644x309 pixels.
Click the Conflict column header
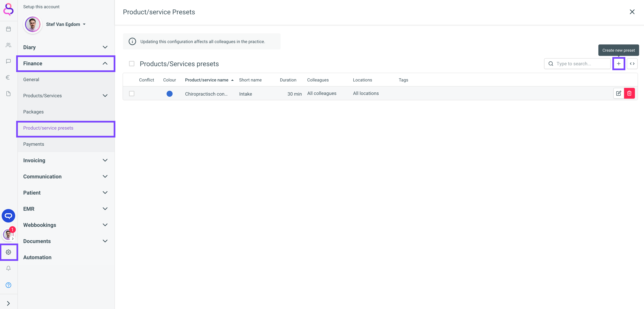(x=147, y=80)
